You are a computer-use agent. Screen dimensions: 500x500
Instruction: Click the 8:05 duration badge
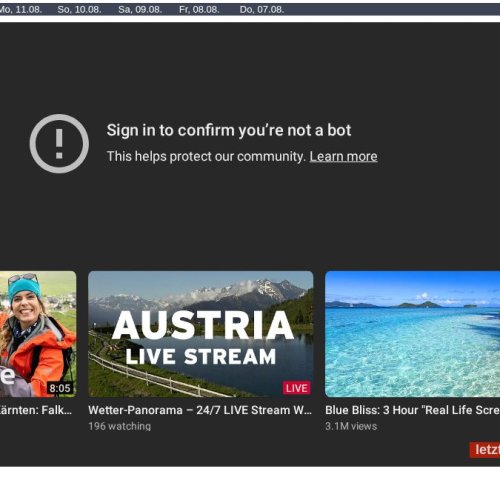click(x=60, y=388)
